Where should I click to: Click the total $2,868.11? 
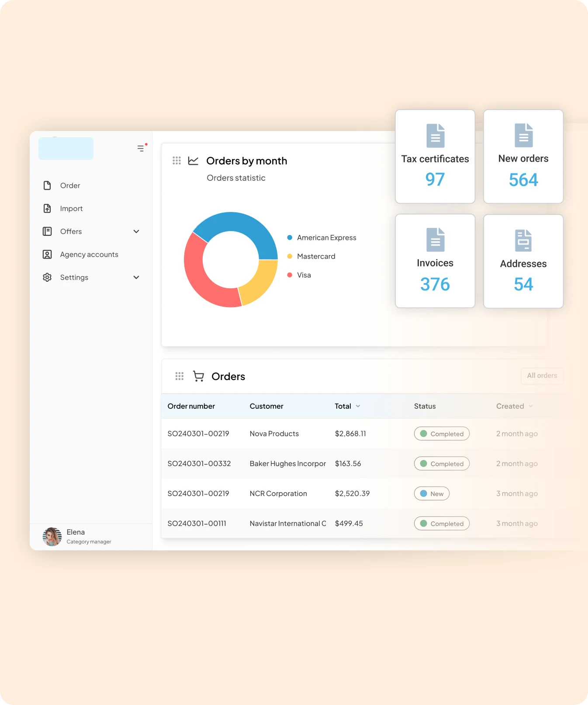[350, 434]
